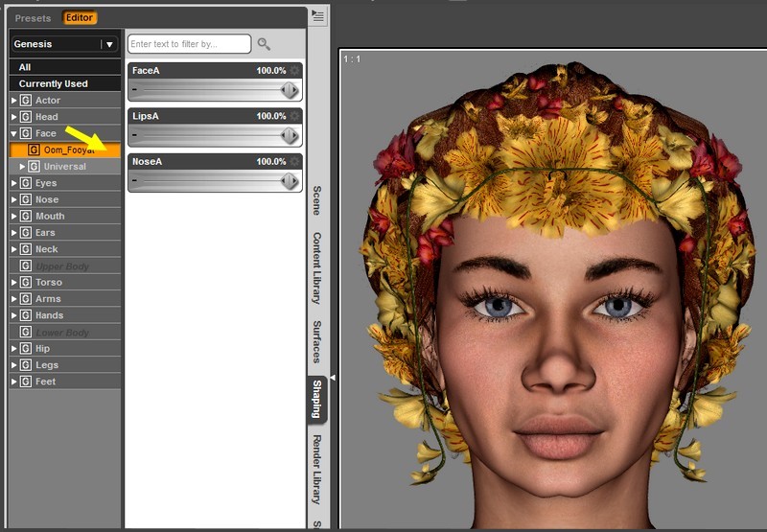Select the Arms category label
Screen dimensions: 767x532
coord(48,299)
